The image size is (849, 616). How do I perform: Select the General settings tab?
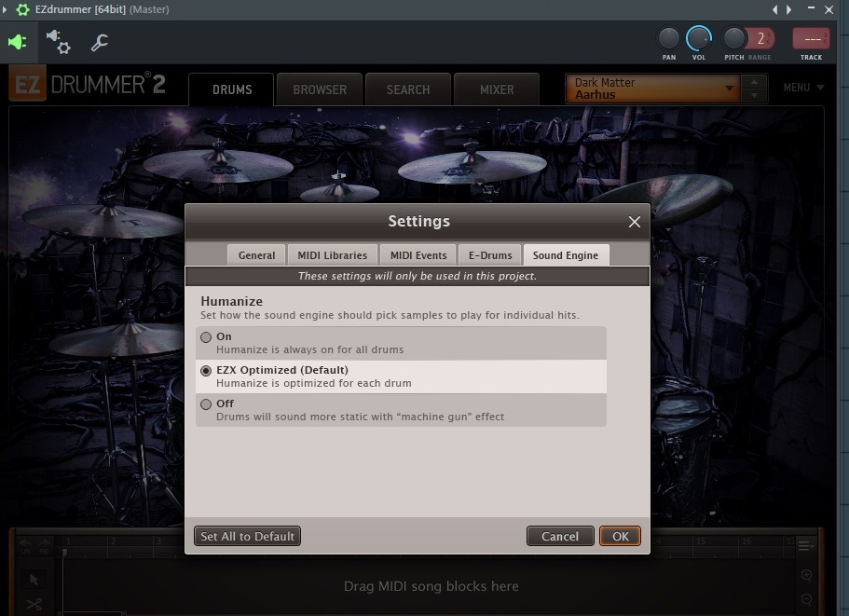256,255
